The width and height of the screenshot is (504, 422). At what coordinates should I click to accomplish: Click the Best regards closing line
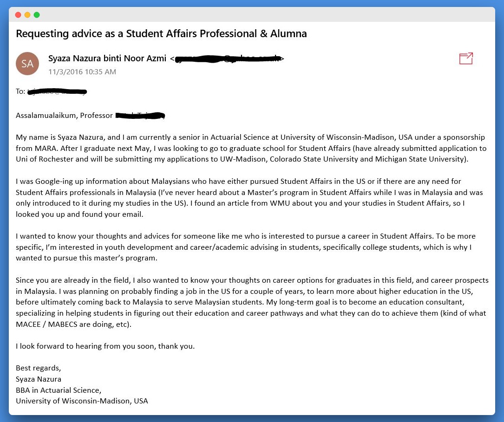(x=38, y=368)
